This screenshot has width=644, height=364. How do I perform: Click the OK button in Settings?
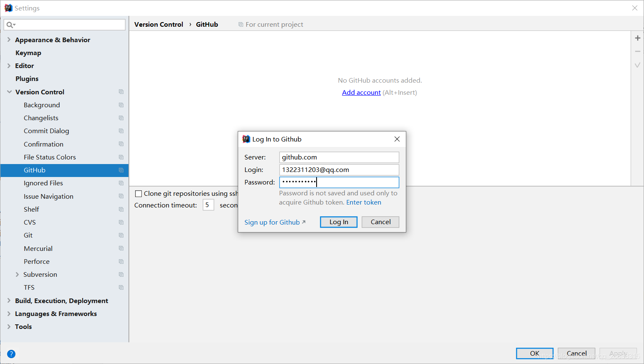pyautogui.click(x=535, y=353)
